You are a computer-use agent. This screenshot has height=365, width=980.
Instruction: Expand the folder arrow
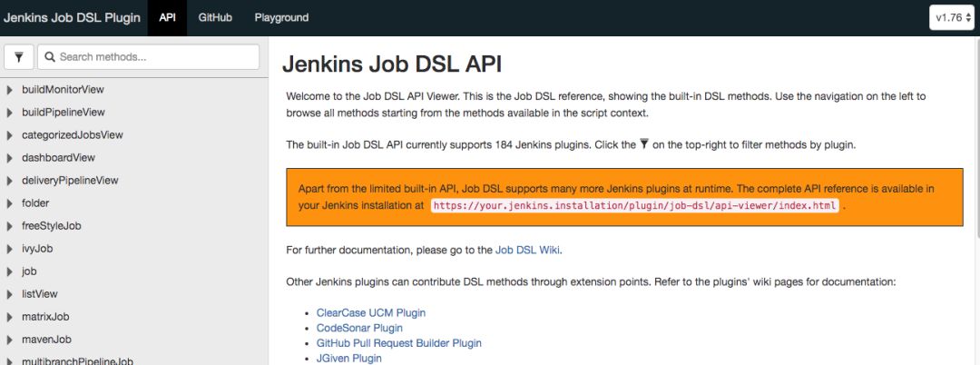point(9,203)
